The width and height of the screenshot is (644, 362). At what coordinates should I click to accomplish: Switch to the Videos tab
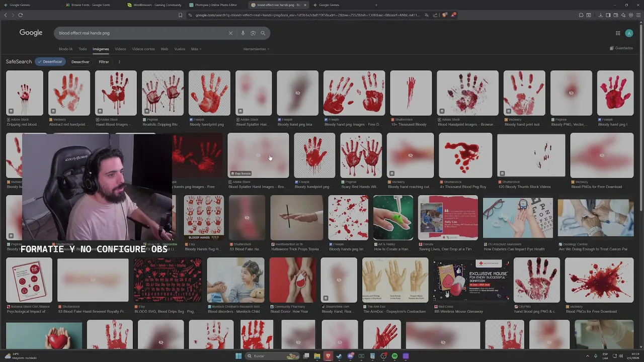pyautogui.click(x=120, y=49)
